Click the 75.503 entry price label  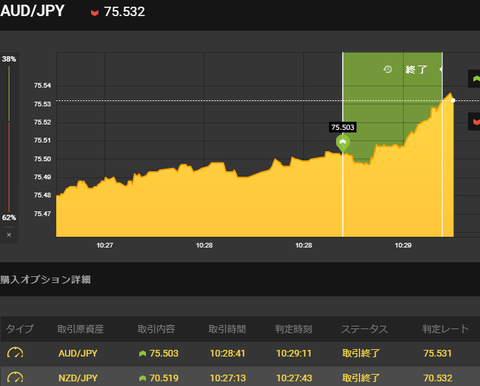(x=343, y=127)
